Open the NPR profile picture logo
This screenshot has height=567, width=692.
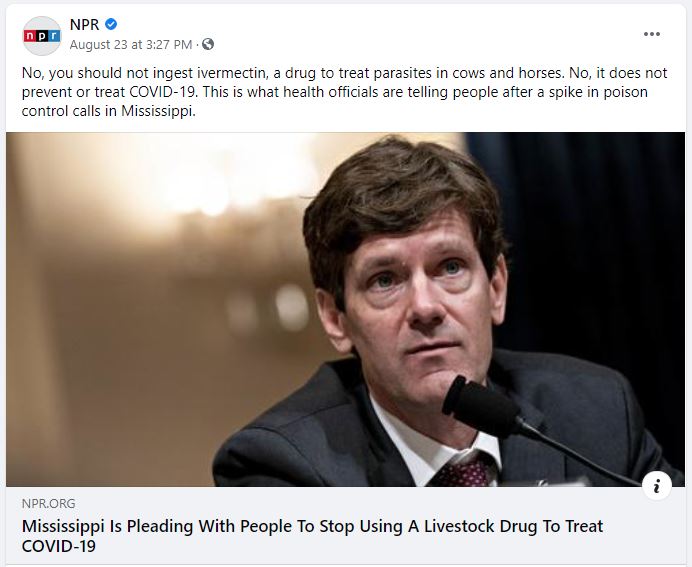point(42,36)
